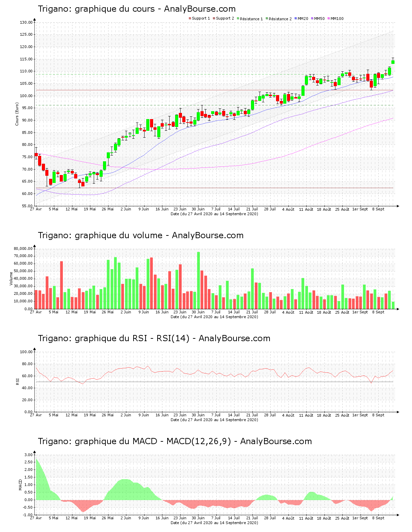
Task: Click the tallest green volume bar near 30 Juin
Action: click(x=198, y=280)
